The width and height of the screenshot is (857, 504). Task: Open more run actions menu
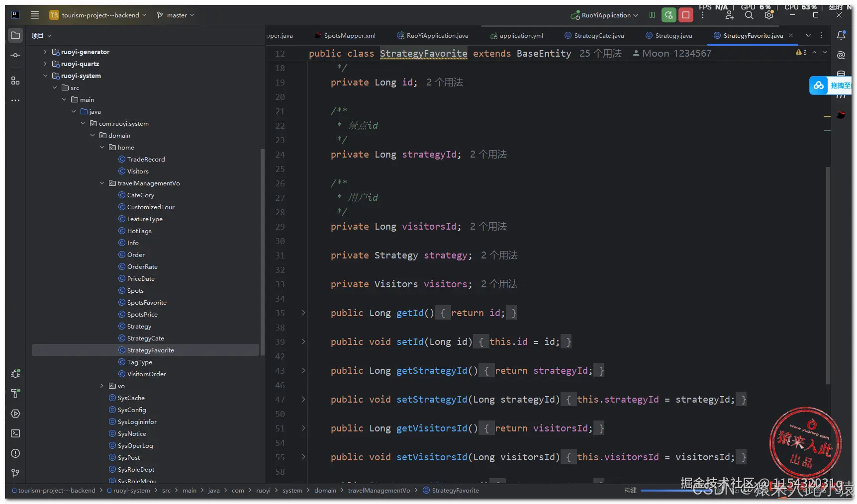(x=703, y=15)
